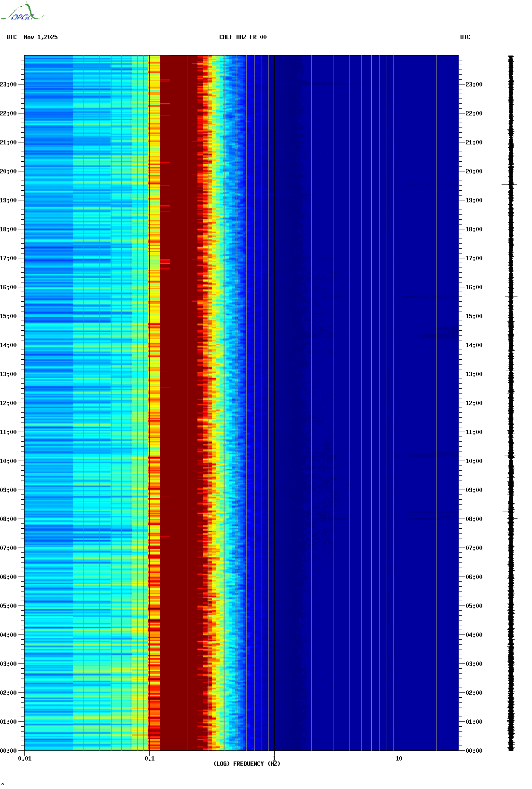Click the seismogram spike just after 08:00
This screenshot has height=789, width=532.
510,511
